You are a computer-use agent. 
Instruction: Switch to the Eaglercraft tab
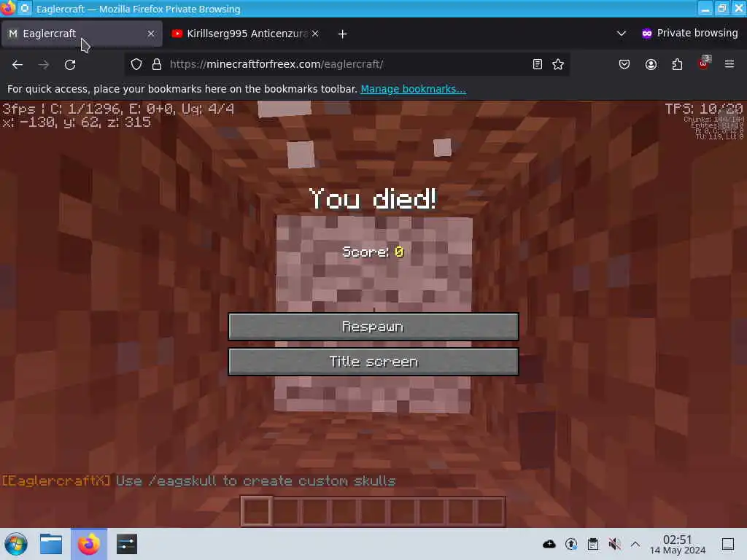(81, 34)
